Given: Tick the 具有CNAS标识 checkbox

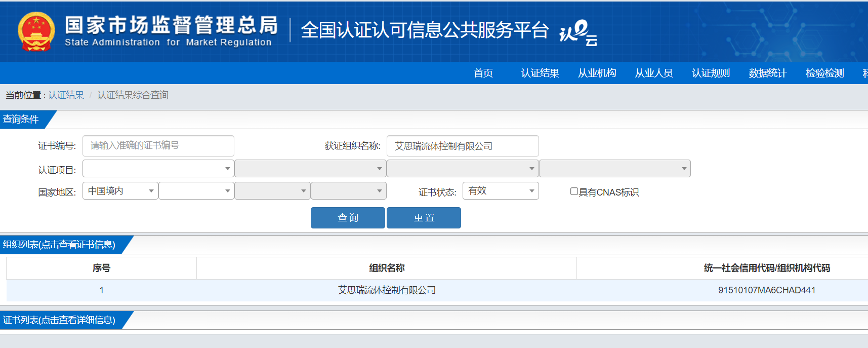Looking at the screenshot, I should coord(574,191).
